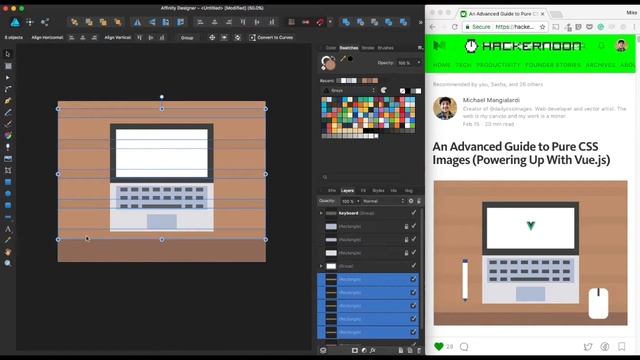Image resolution: width=640 pixels, height=360 pixels.
Task: Toggle visibility of third locked Rectangle layer
Action: [413, 253]
